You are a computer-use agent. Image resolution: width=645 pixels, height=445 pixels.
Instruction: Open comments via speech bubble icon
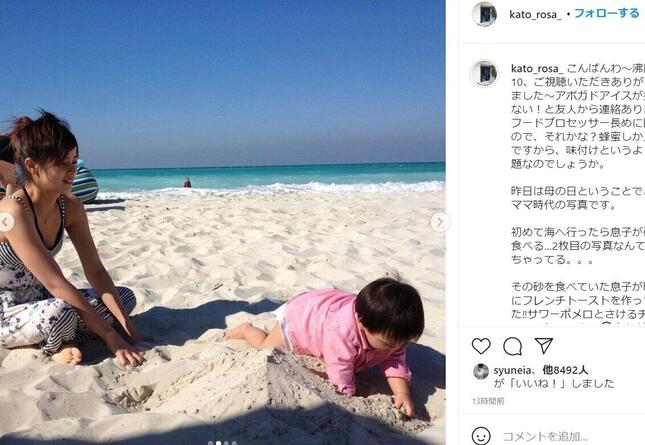[x=512, y=346]
